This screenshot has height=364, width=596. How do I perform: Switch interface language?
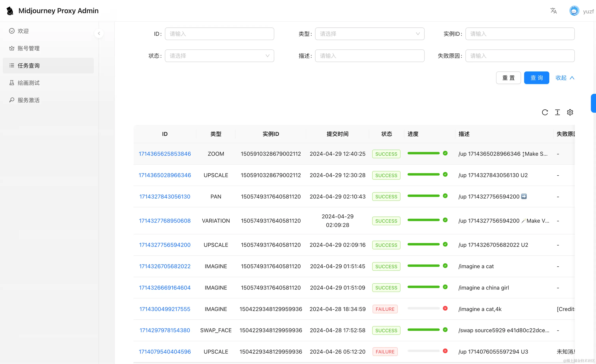pyautogui.click(x=553, y=11)
